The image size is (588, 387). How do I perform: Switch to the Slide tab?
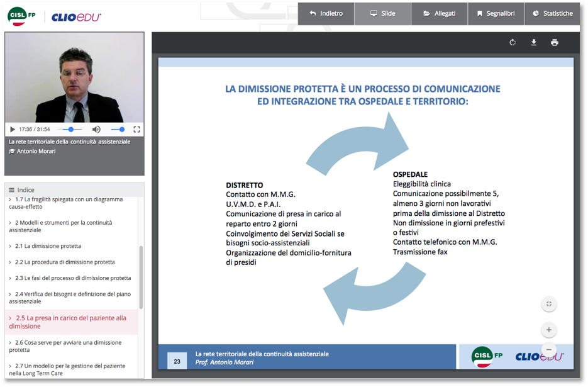(383, 13)
